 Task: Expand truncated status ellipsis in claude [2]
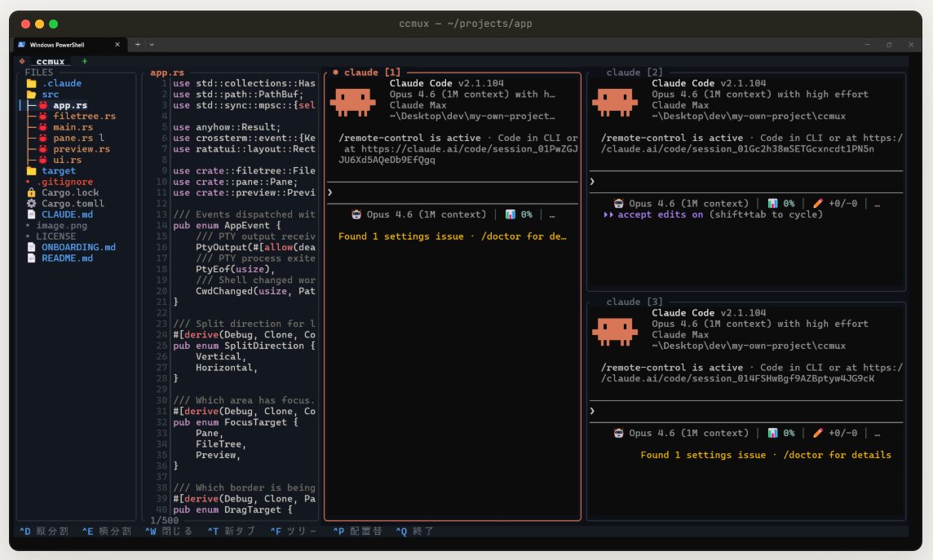click(x=877, y=203)
